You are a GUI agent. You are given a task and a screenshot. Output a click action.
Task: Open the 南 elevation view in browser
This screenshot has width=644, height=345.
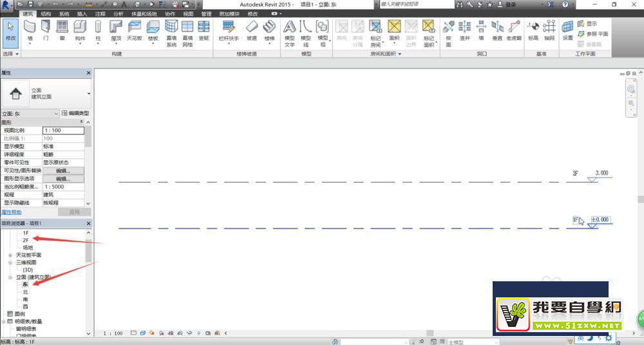(26, 299)
